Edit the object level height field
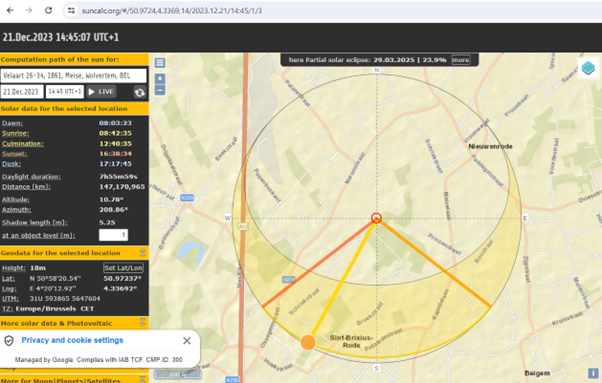 [113, 235]
